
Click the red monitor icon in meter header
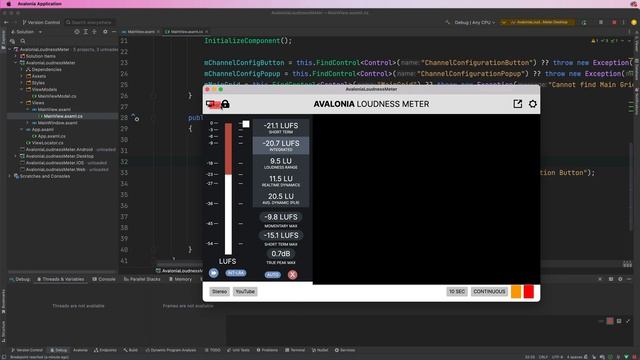click(213, 104)
